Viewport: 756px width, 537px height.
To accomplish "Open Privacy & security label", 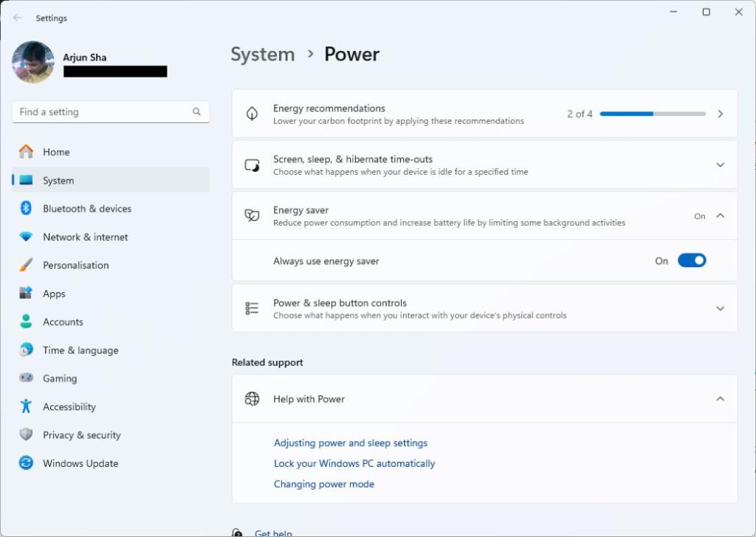I will tap(82, 435).
